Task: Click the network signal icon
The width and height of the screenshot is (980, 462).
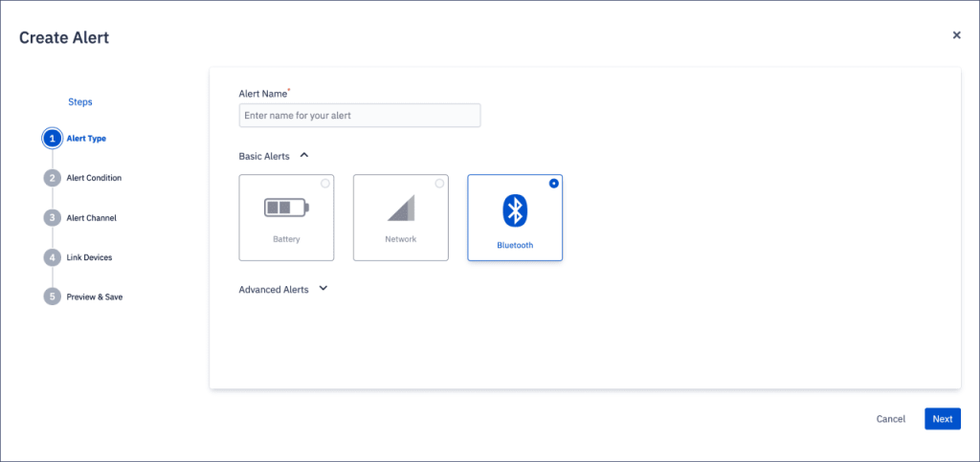Action: coord(401,208)
